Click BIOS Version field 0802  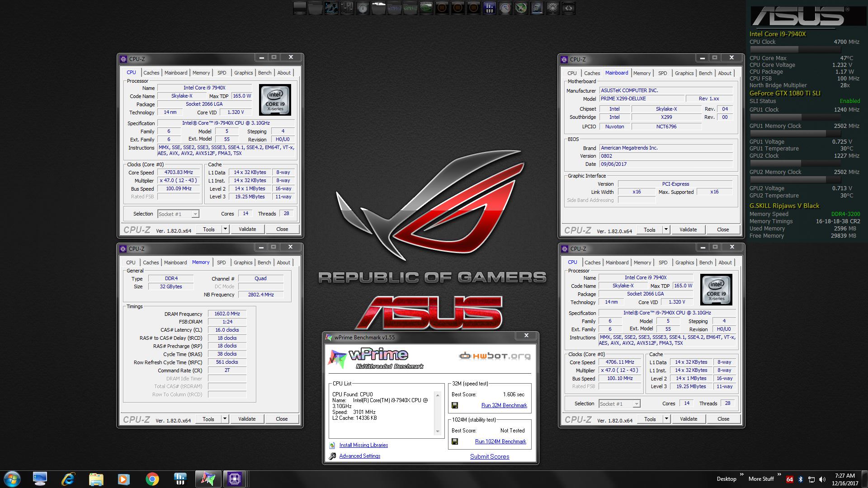pyautogui.click(x=666, y=156)
